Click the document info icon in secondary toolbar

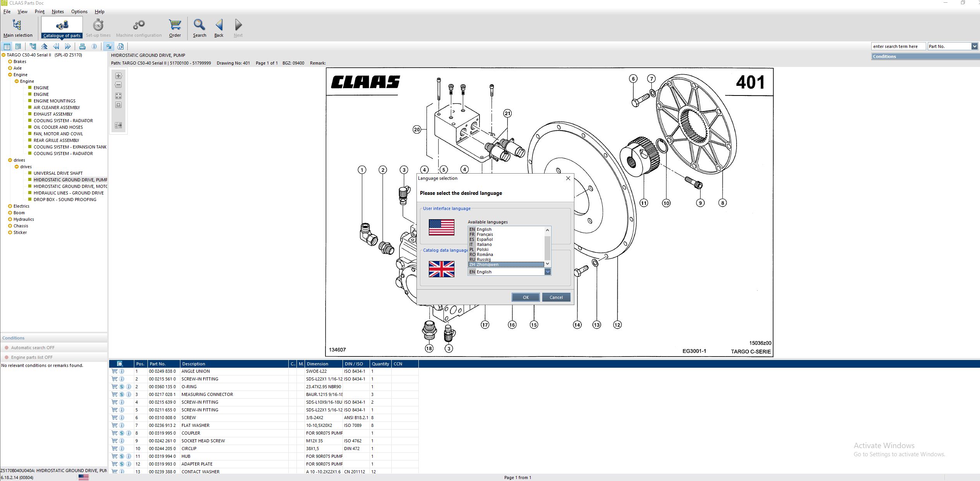(x=120, y=46)
